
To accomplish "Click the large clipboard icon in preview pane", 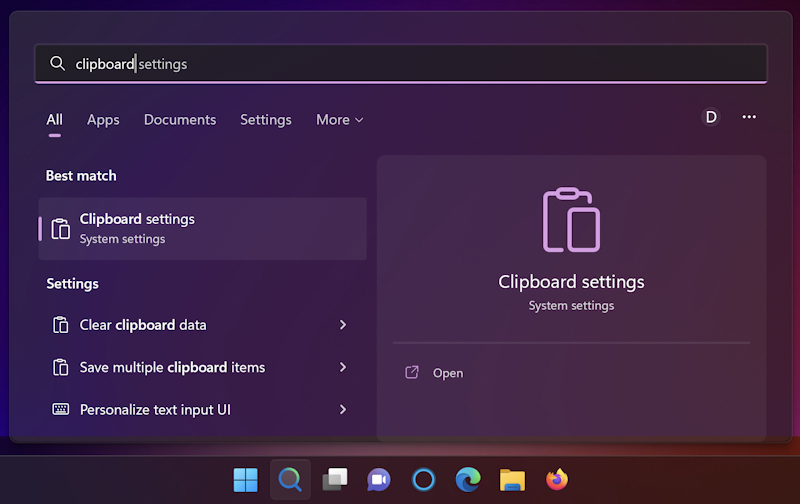I will [x=571, y=220].
